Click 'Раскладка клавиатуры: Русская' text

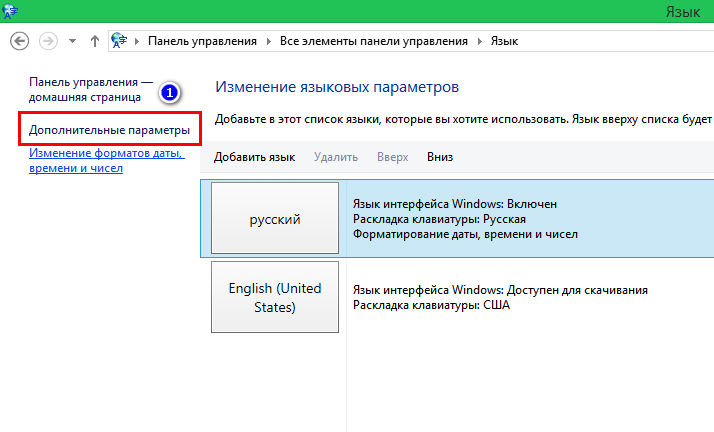(439, 219)
